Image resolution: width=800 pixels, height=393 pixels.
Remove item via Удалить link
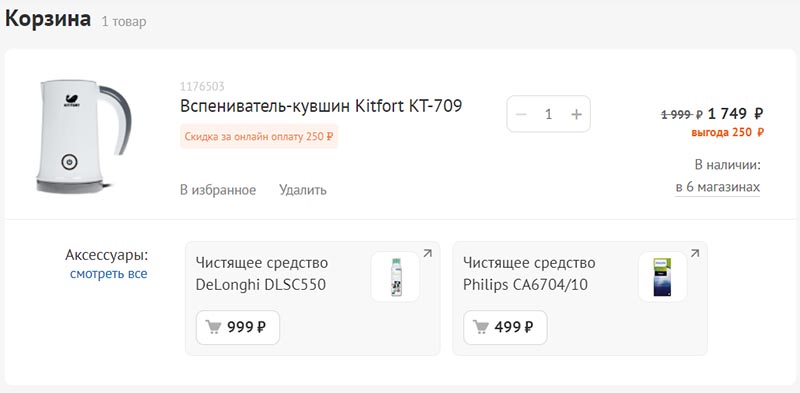click(x=303, y=190)
